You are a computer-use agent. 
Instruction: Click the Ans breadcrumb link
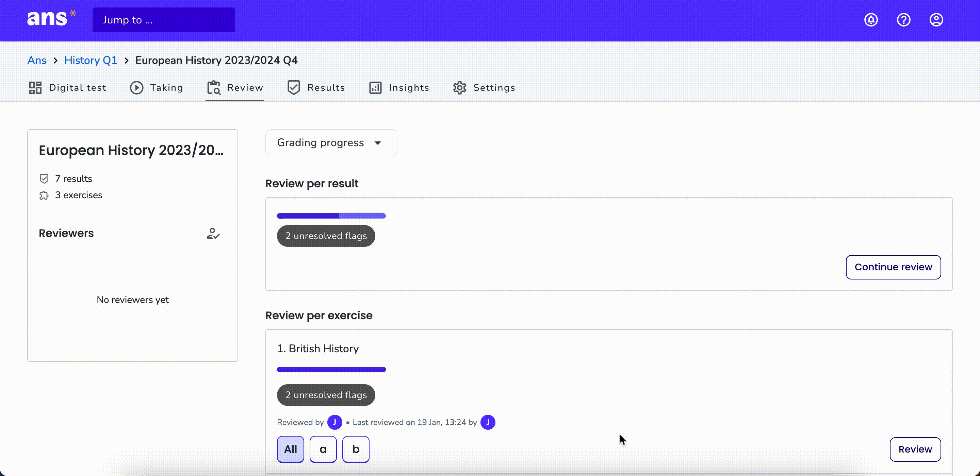coord(37,61)
